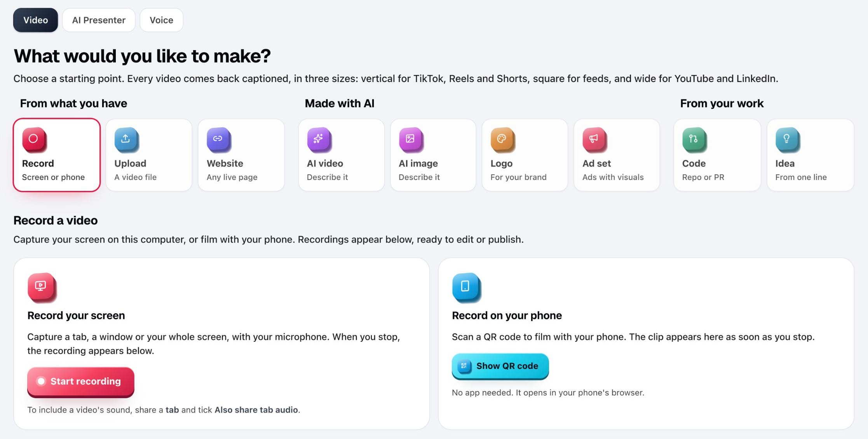
Task: Click 'From one line' under Idea
Action: tap(801, 177)
